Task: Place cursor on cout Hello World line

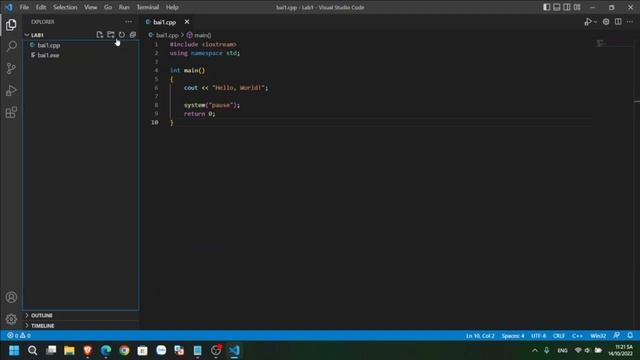Action: (226, 88)
